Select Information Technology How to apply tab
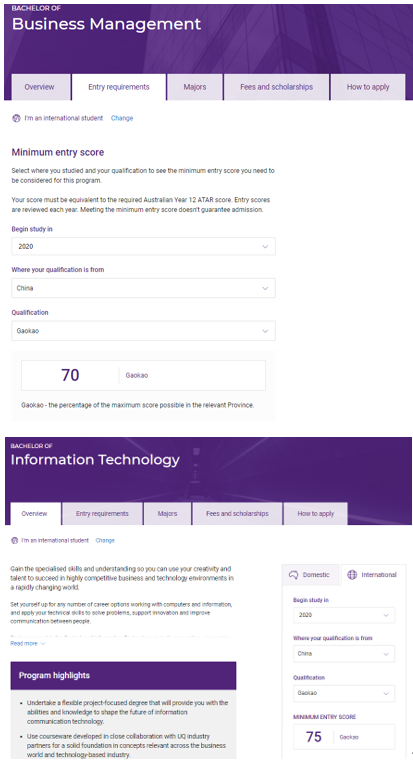The width and height of the screenshot is (413, 765). coord(315,514)
